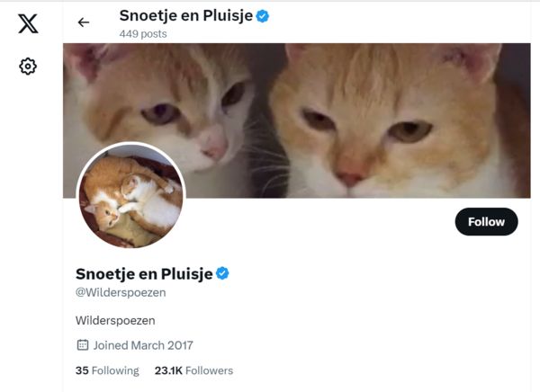The height and width of the screenshot is (392, 540).
Task: Click the calendar icon next to Joined
Action: pos(82,344)
